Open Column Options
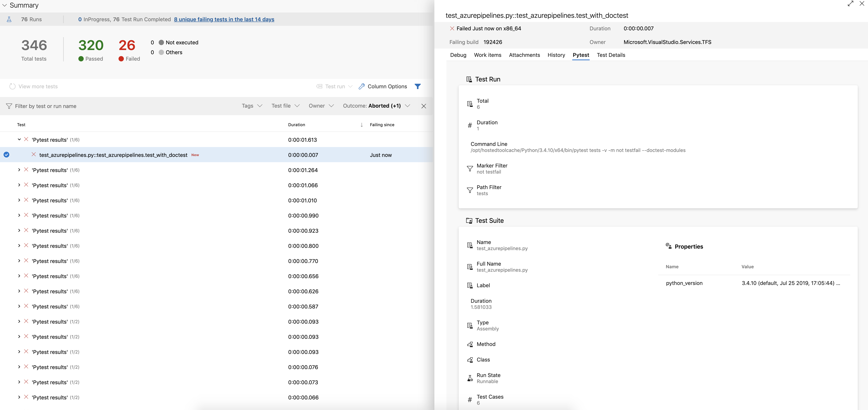The height and width of the screenshot is (410, 868). (x=383, y=86)
